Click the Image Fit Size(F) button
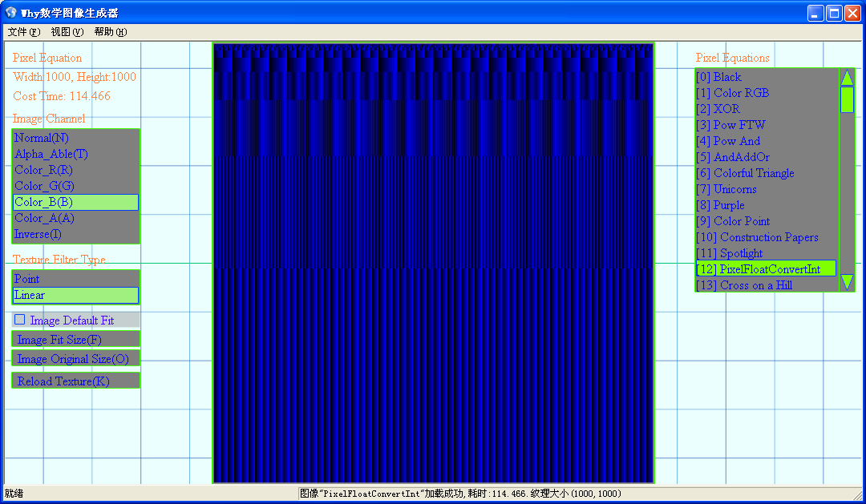Image resolution: width=866 pixels, height=504 pixels. (x=75, y=340)
